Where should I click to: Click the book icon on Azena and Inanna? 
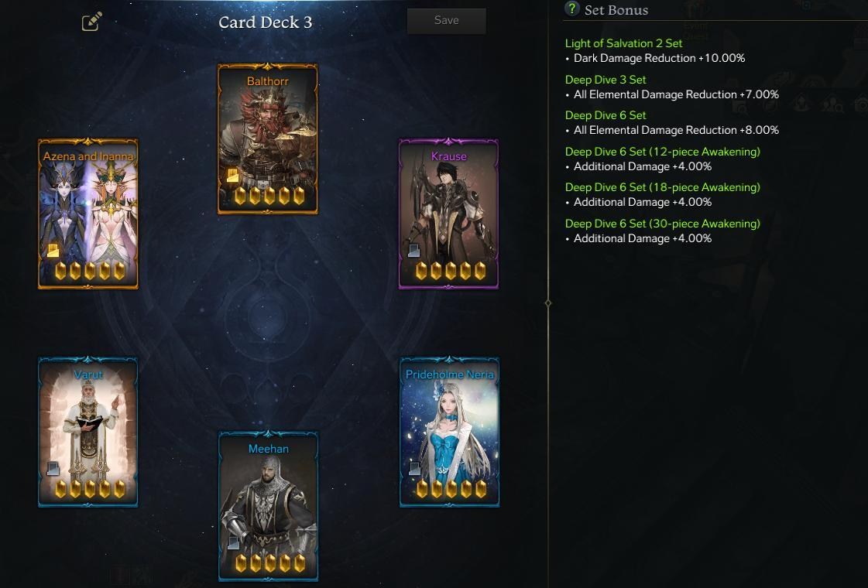tap(53, 251)
